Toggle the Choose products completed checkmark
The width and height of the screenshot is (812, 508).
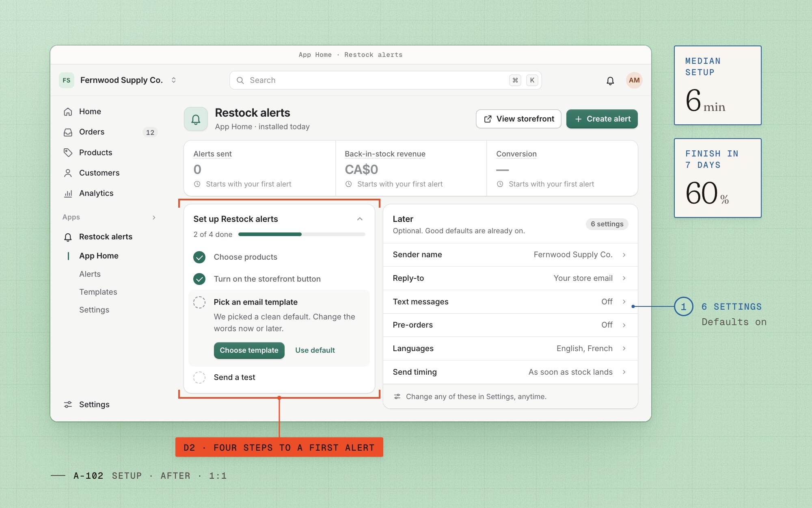click(199, 257)
